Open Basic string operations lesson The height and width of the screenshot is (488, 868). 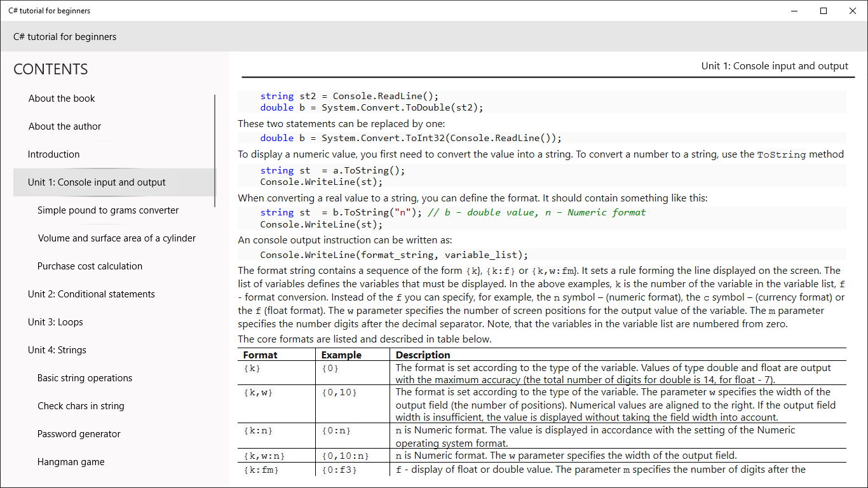pos(114,378)
